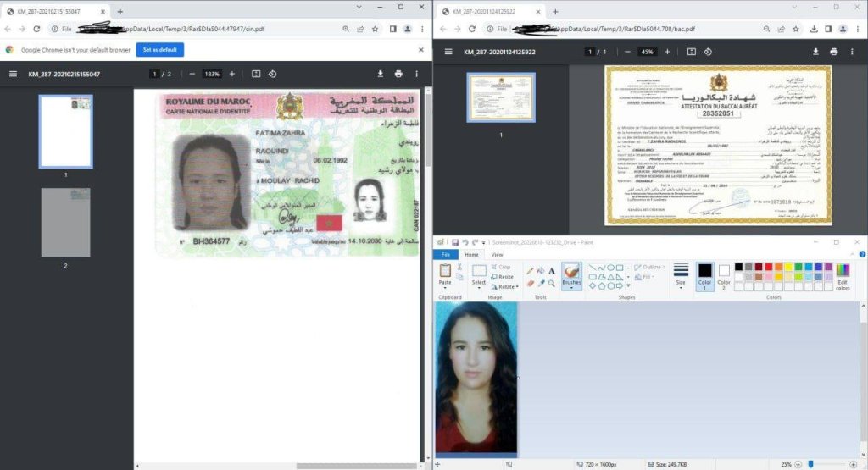Screen dimensions: 868x470
Task: Choose the Color picker tool in Paint
Action: (x=541, y=283)
